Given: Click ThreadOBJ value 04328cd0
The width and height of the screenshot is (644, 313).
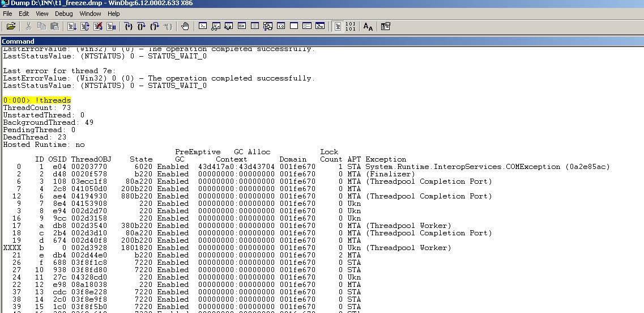Looking at the screenshot, I should [89, 277].
